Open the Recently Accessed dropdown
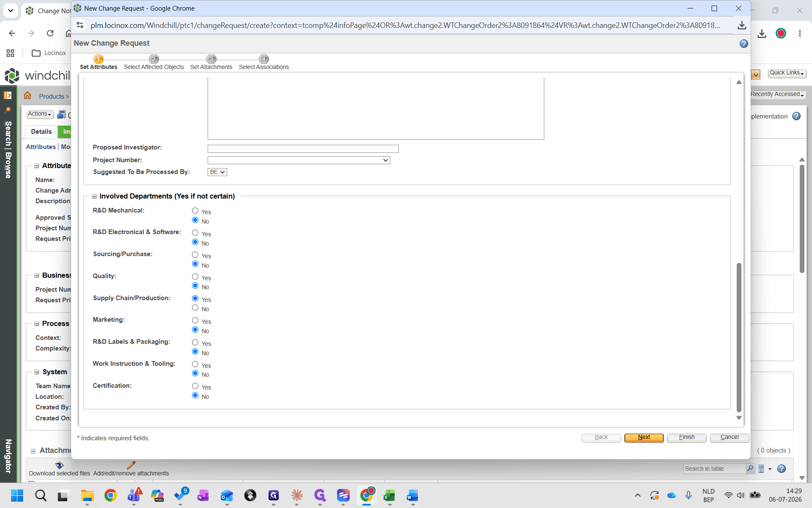 click(778, 94)
